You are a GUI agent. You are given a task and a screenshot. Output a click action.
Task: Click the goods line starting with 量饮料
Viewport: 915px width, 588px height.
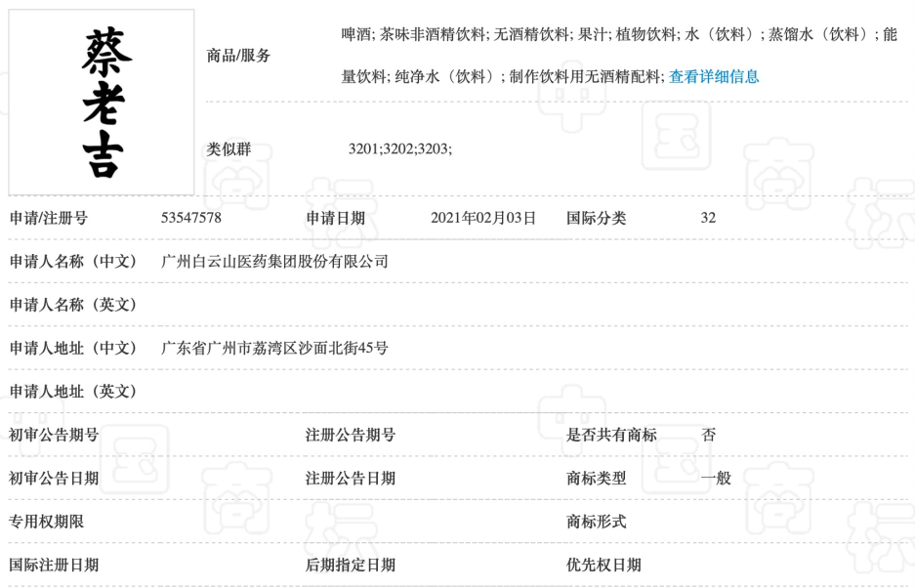pyautogui.click(x=503, y=76)
